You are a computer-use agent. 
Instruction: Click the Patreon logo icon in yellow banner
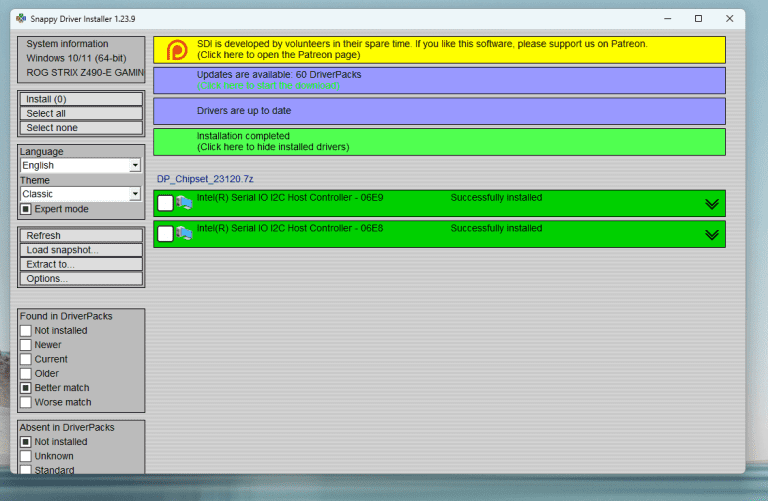176,50
